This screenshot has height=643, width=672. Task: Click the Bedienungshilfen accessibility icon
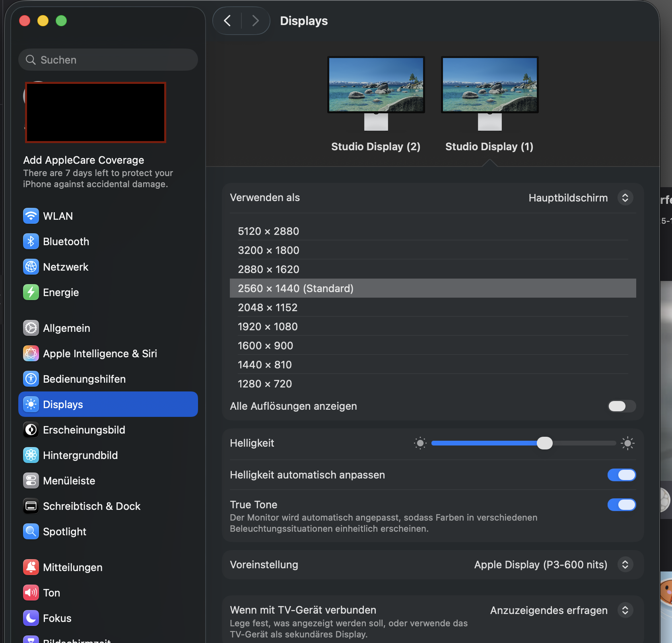point(31,379)
